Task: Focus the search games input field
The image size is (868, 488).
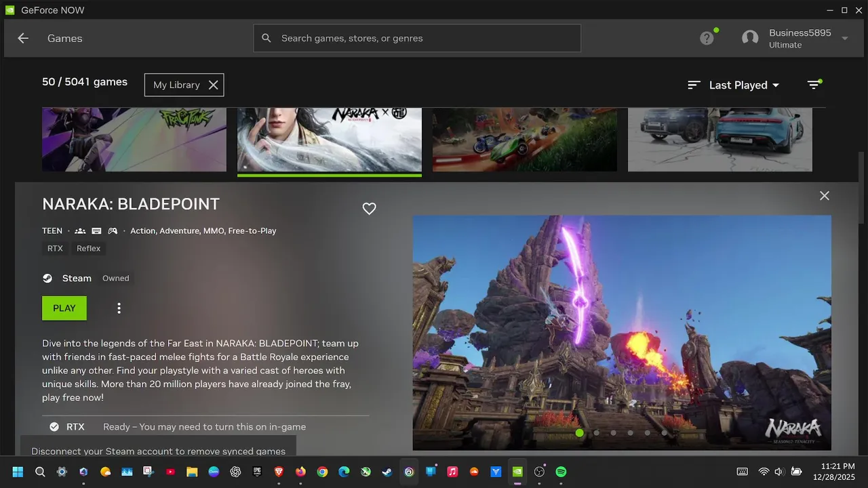Action: [417, 38]
